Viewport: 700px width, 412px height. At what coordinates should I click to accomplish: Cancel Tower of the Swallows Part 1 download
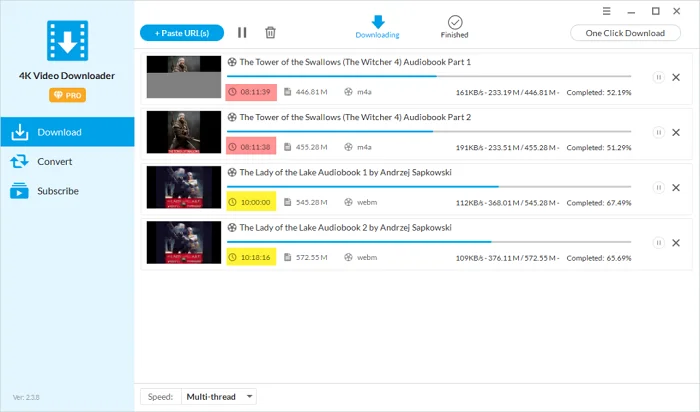[x=676, y=77]
